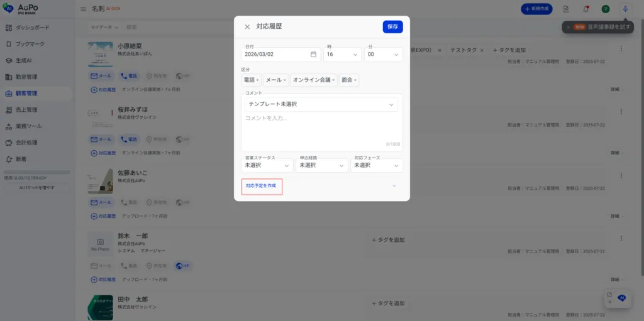Open the more options menu for 小原結菜
This screenshot has height=321, width=644.
point(621,48)
